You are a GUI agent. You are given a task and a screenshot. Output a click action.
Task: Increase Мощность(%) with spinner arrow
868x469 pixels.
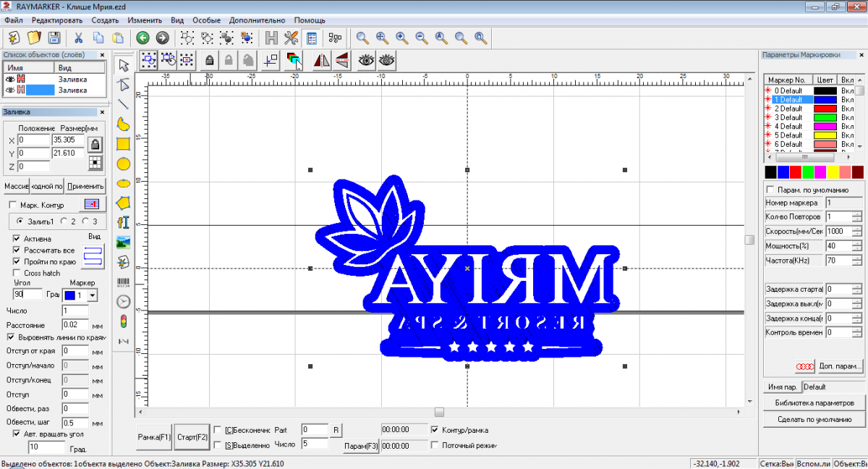click(857, 242)
